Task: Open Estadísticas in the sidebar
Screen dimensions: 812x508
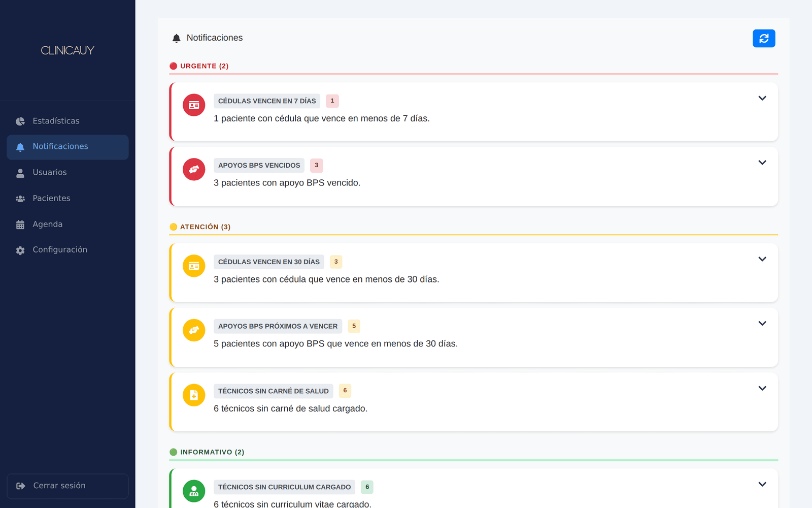Action: 67,121
